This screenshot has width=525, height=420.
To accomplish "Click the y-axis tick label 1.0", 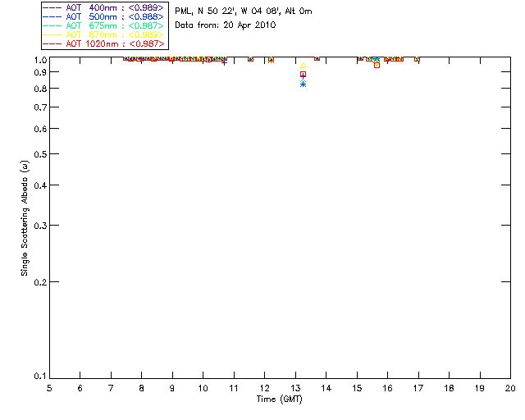I will (40, 60).
